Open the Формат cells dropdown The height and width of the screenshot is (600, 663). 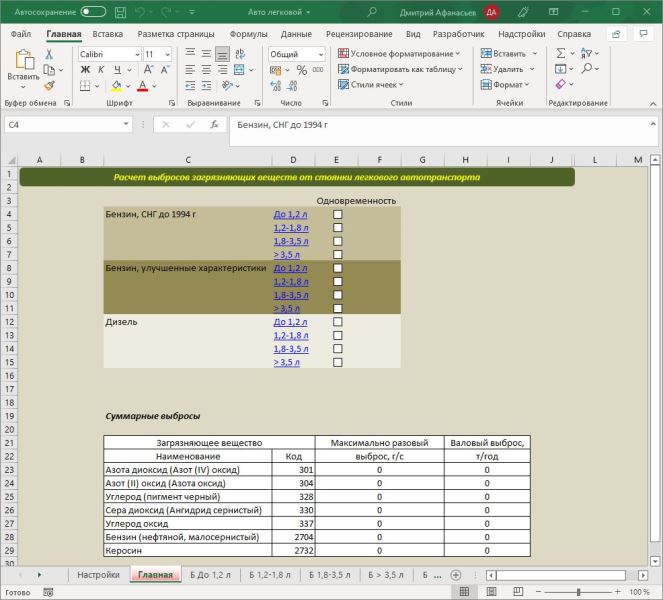(505, 85)
